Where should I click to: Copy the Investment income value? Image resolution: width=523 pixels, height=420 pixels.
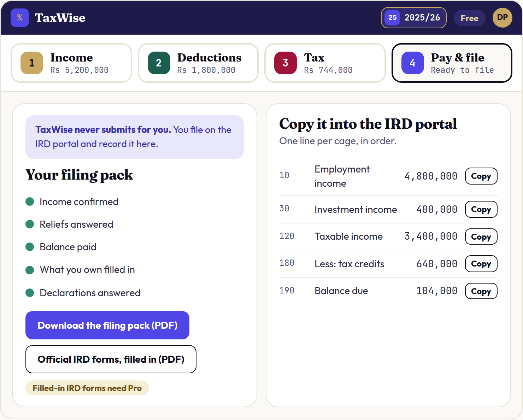(x=481, y=209)
